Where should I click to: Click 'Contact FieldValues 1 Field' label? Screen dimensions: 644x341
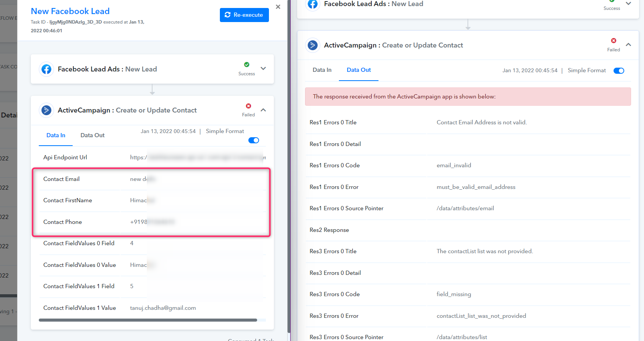79,286
